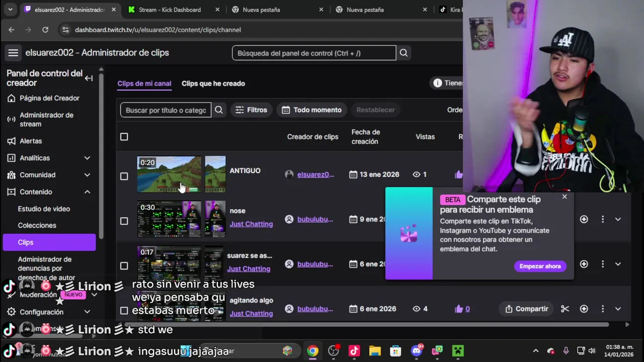Select Colecciones sidebar item
644x362 pixels.
click(x=37, y=225)
